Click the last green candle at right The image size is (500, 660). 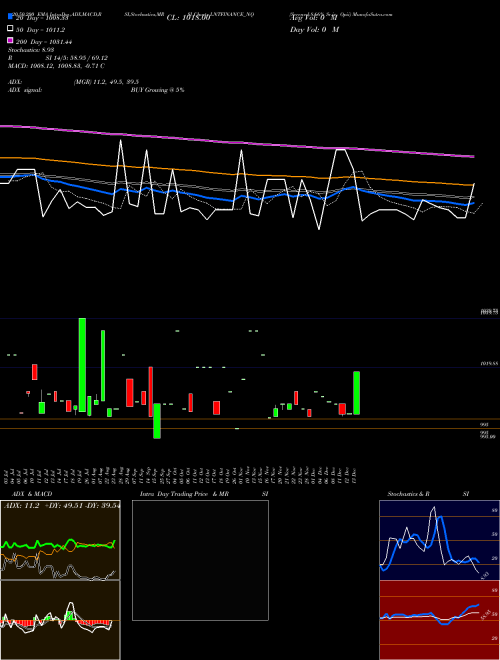tap(356, 393)
